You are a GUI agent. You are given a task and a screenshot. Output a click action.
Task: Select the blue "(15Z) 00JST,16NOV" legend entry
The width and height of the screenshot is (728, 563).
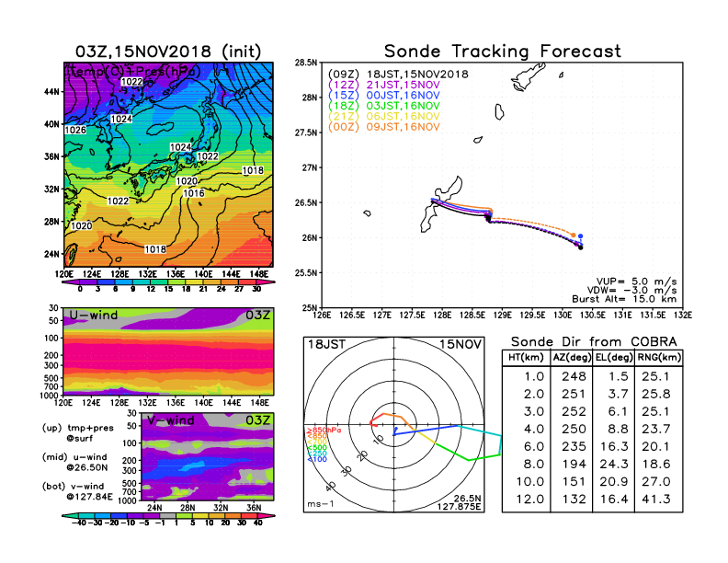[x=384, y=96]
